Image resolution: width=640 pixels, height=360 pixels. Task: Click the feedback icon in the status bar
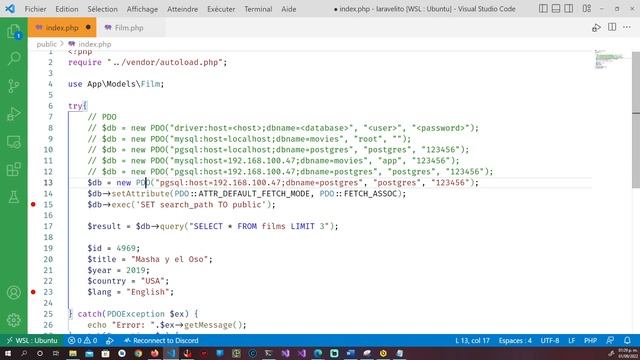610,340
